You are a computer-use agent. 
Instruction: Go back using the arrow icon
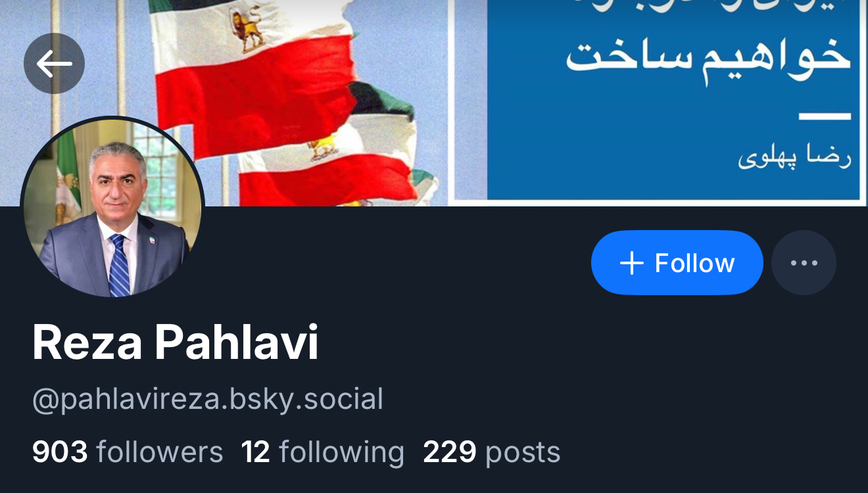pyautogui.click(x=54, y=64)
